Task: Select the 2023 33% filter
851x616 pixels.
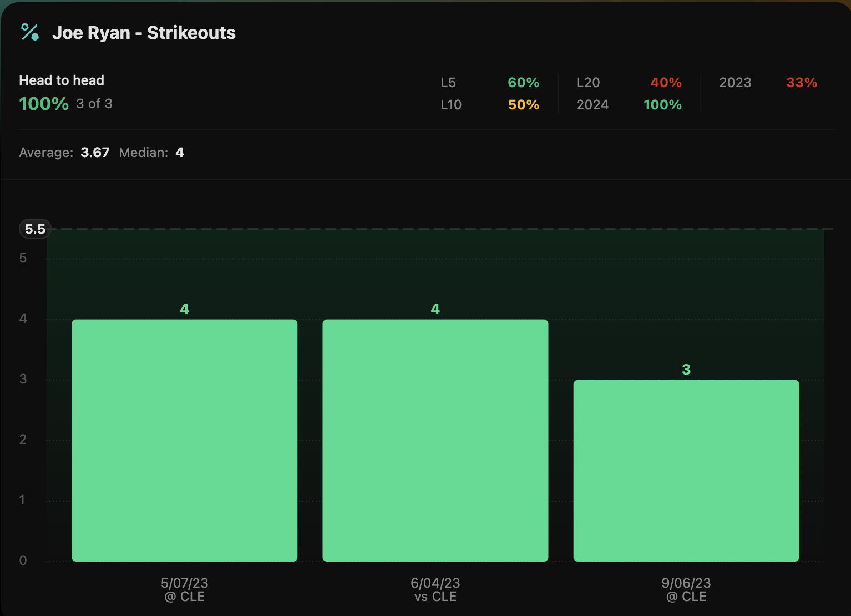Action: [x=768, y=83]
